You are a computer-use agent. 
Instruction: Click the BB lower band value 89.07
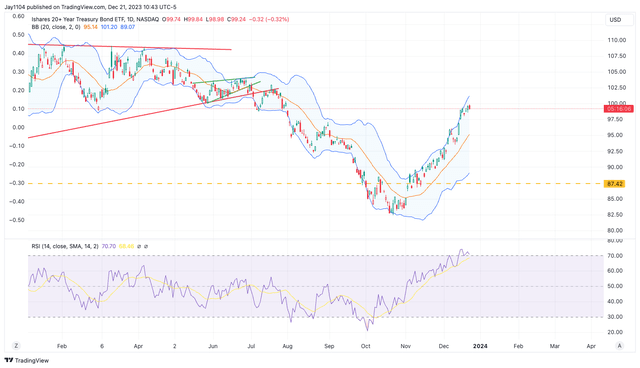click(128, 27)
